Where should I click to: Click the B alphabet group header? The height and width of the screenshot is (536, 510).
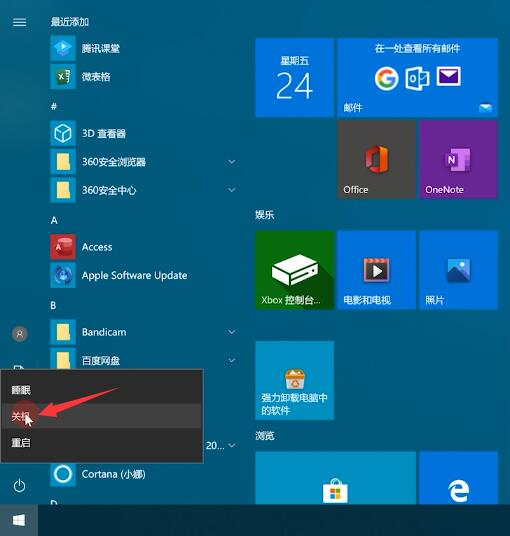point(53,305)
